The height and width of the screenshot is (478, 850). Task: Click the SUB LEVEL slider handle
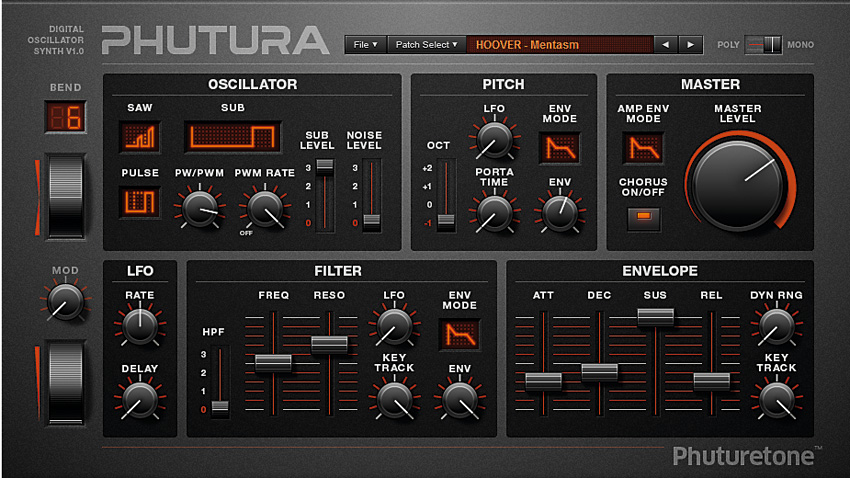[x=325, y=166]
